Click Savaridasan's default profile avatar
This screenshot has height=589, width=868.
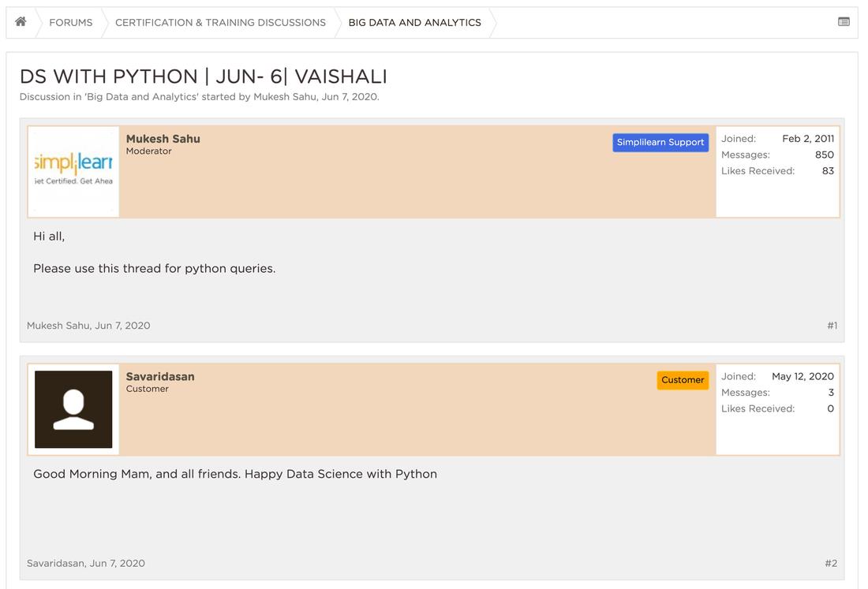point(73,409)
